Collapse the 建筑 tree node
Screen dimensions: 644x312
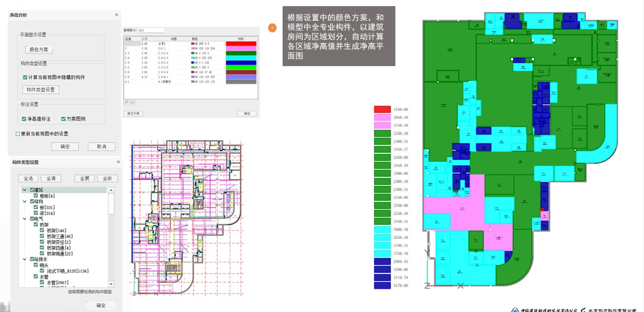[25, 190]
